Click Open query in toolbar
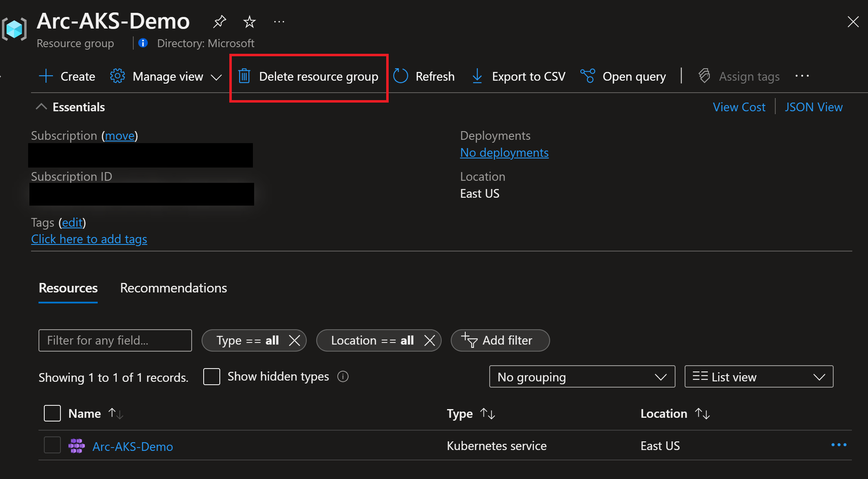Screen dimensions: 868x479 pos(623,77)
